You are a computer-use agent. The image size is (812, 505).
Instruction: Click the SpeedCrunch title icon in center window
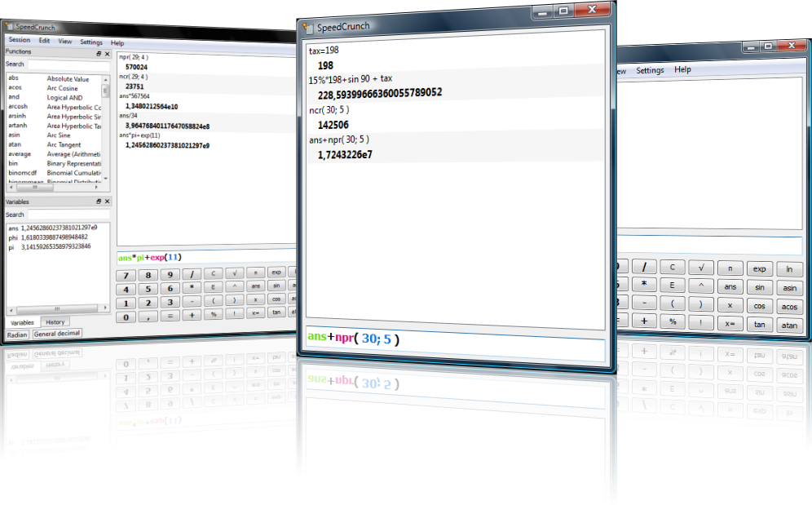[309, 28]
